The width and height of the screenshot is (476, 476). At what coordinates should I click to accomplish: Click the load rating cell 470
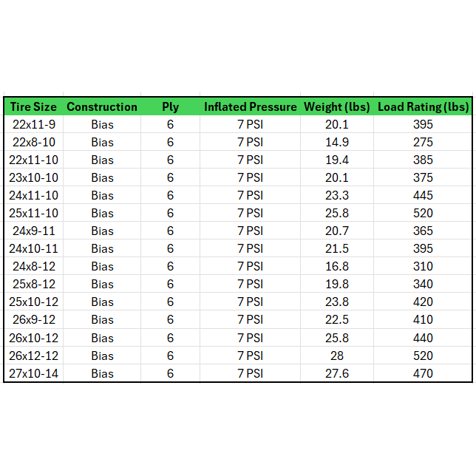click(423, 373)
